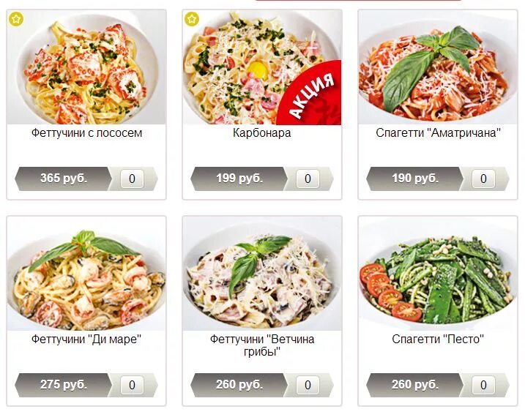
Task: Open the Спагетти "Песто" photo
Action: 438,274
